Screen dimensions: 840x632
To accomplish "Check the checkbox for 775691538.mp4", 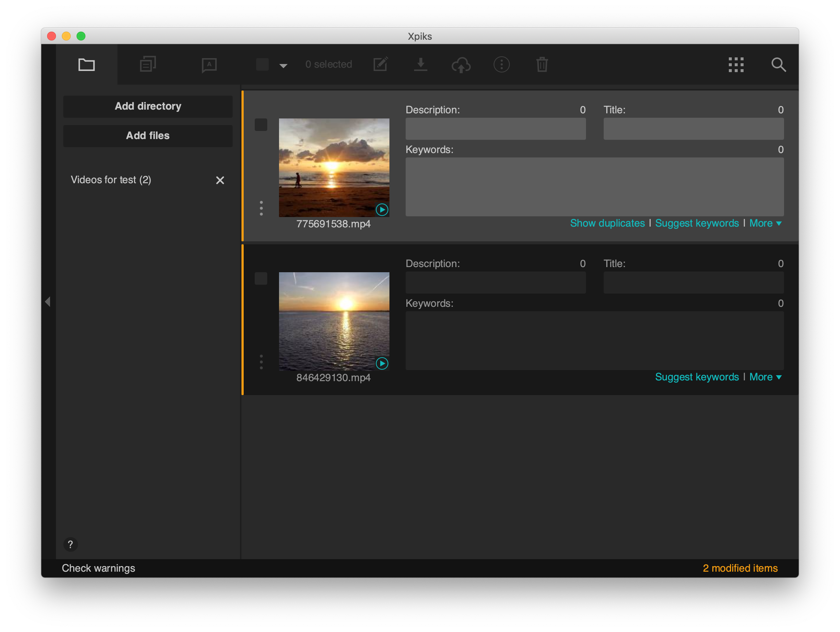I will coord(261,124).
